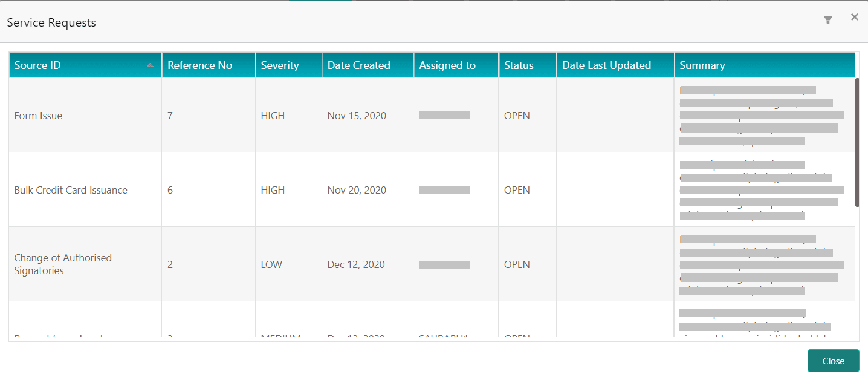868x380 pixels.
Task: Select the Assigned to column header
Action: [x=447, y=65]
